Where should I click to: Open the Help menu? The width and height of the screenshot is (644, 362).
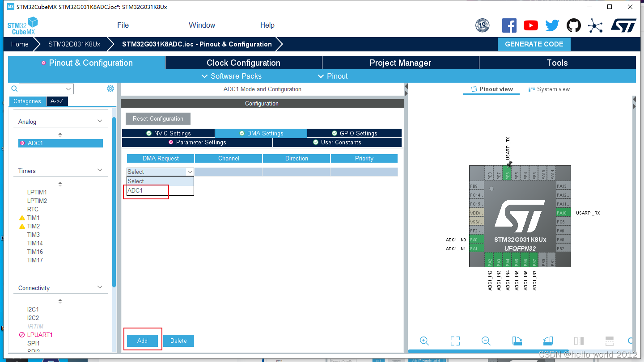267,25
